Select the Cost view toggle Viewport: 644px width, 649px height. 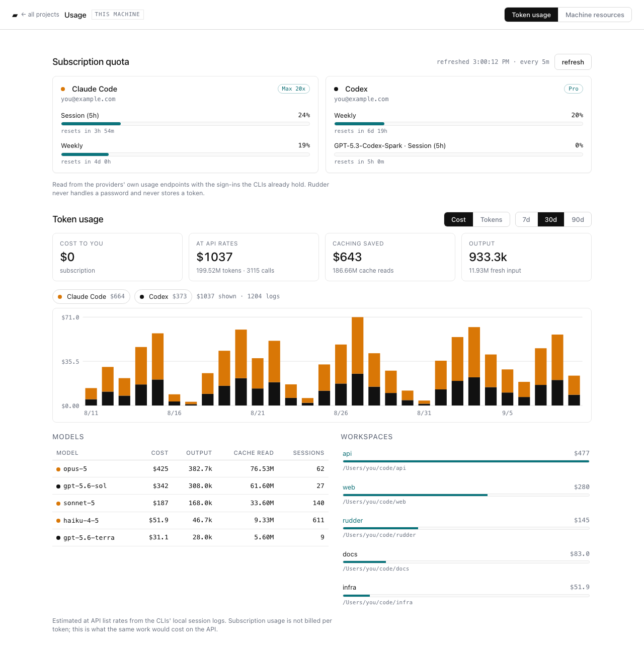[458, 219]
